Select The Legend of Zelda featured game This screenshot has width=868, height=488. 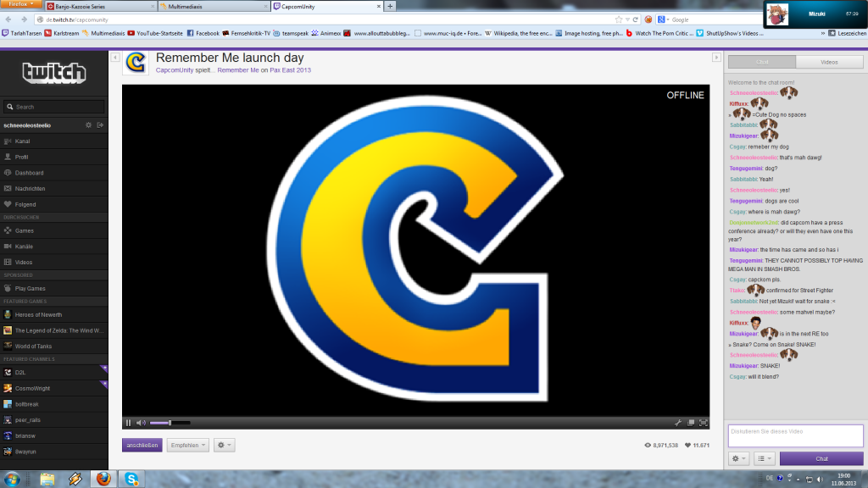click(53, 330)
